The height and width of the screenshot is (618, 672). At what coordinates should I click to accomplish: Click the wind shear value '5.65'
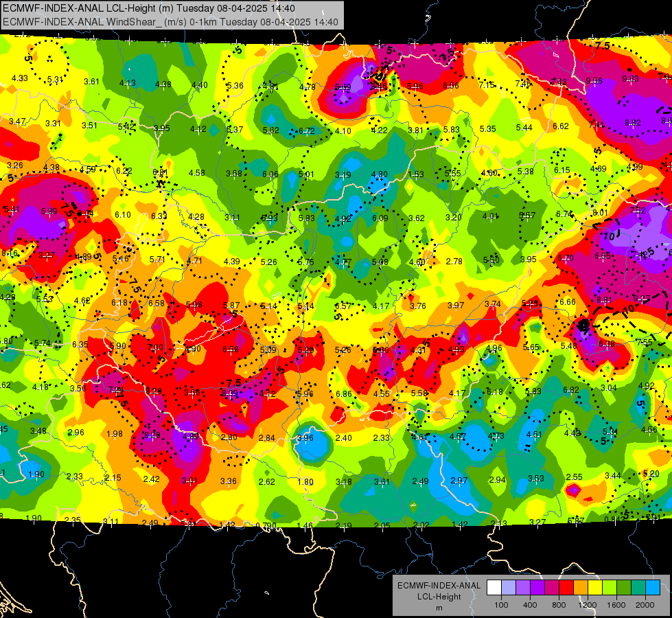point(531,348)
